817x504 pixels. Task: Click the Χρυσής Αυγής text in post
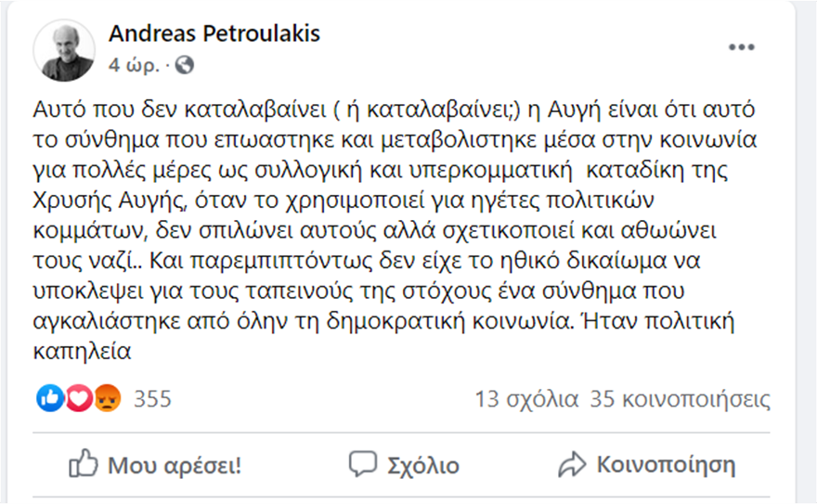(x=110, y=200)
